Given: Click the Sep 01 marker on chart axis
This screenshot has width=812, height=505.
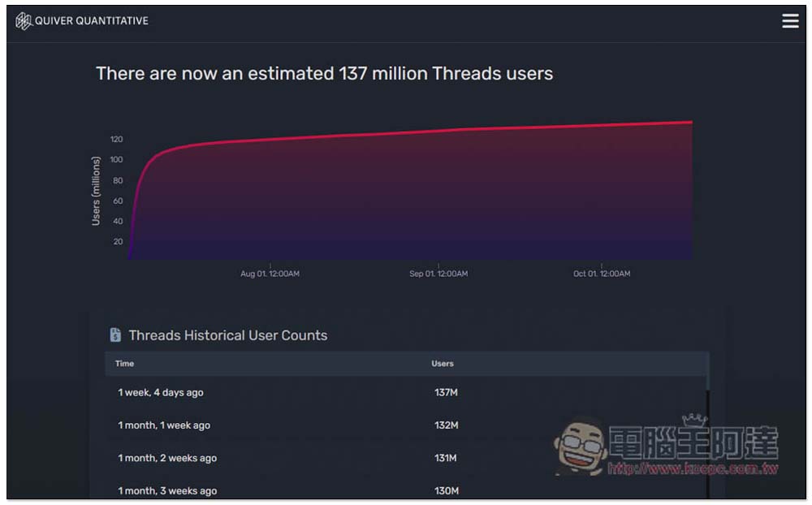Looking at the screenshot, I should click(438, 274).
